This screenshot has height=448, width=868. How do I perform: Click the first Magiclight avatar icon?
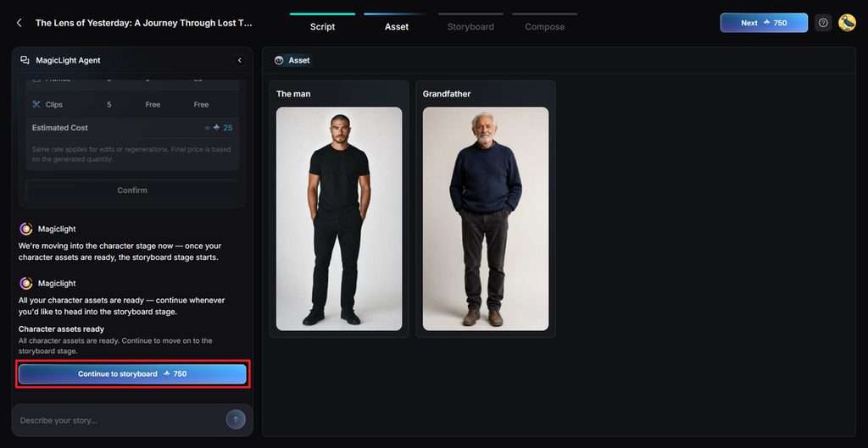[26, 229]
